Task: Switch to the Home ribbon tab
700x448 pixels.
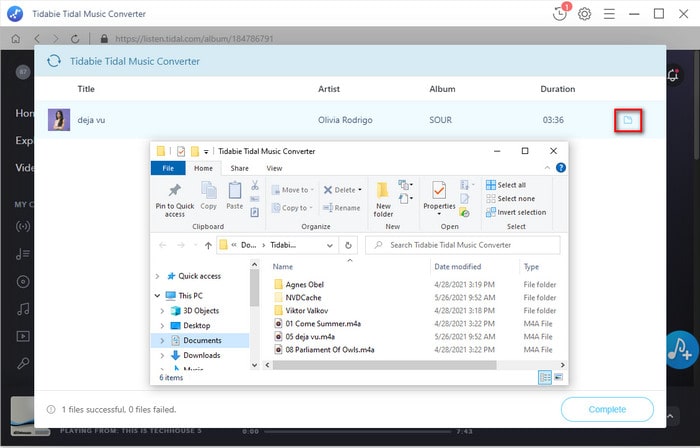Action: click(x=203, y=168)
